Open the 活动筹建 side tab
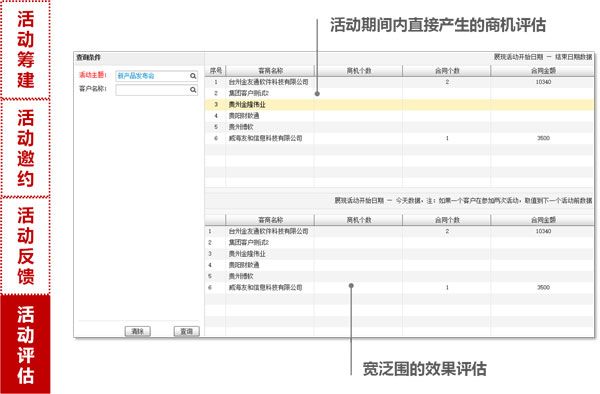Image resolution: width=600 pixels, height=394 pixels. tap(25, 49)
